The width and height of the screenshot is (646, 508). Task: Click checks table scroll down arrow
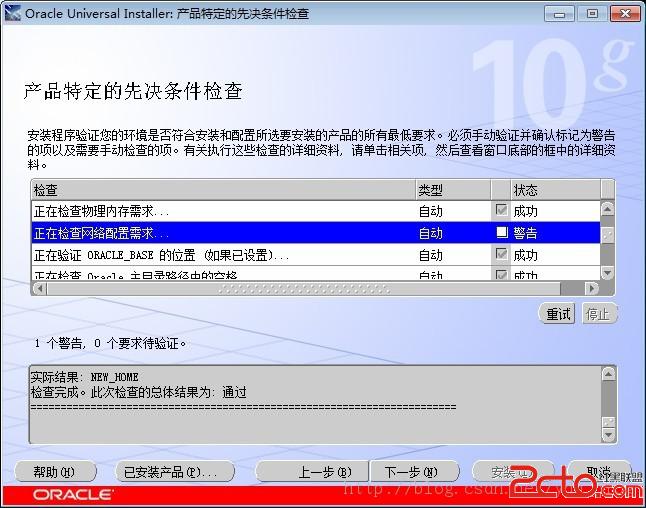pos(607,273)
